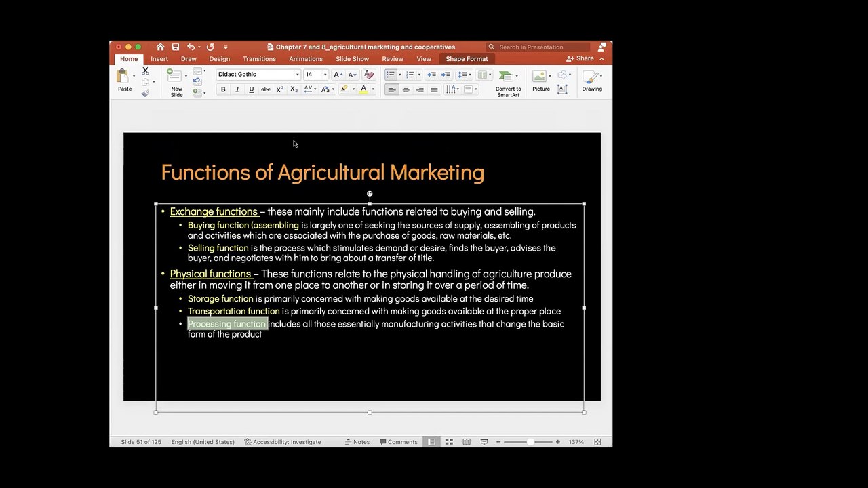Redo the last action
This screenshot has width=868, height=488.
click(x=210, y=47)
